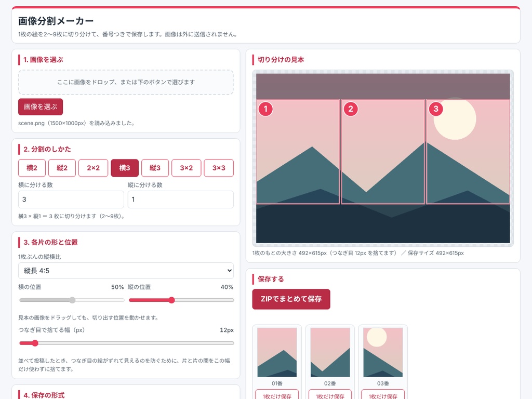Click the 50% horizontal position value
Image resolution: width=532 pixels, height=399 pixels.
coord(117,287)
